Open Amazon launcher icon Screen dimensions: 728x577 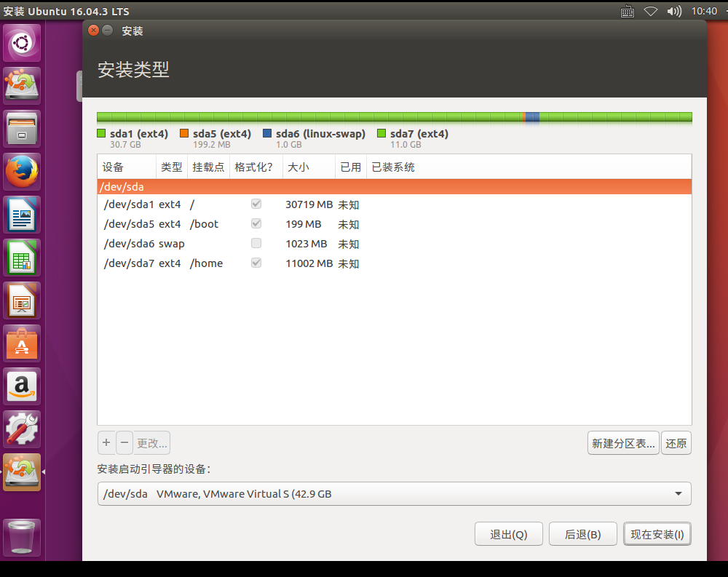pyautogui.click(x=22, y=386)
